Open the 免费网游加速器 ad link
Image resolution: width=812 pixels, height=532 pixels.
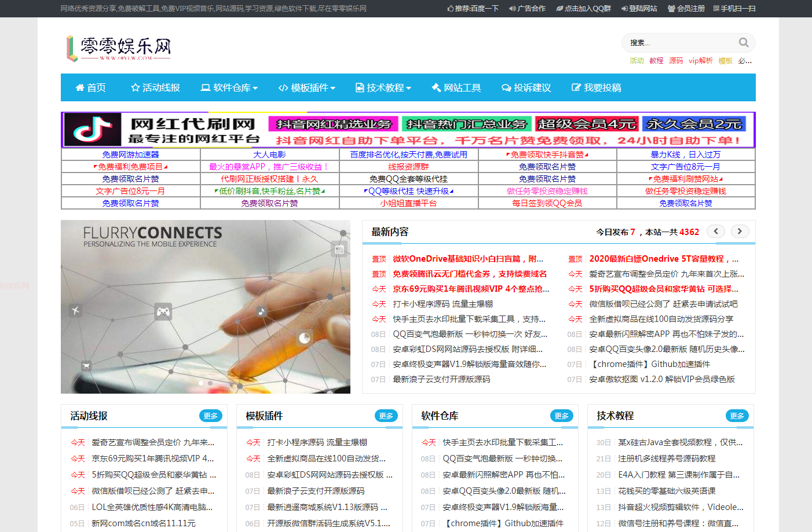[x=130, y=155]
